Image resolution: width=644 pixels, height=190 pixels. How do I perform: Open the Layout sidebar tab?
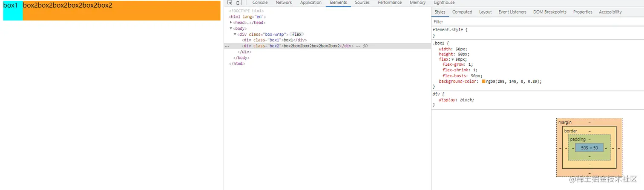pos(485,12)
